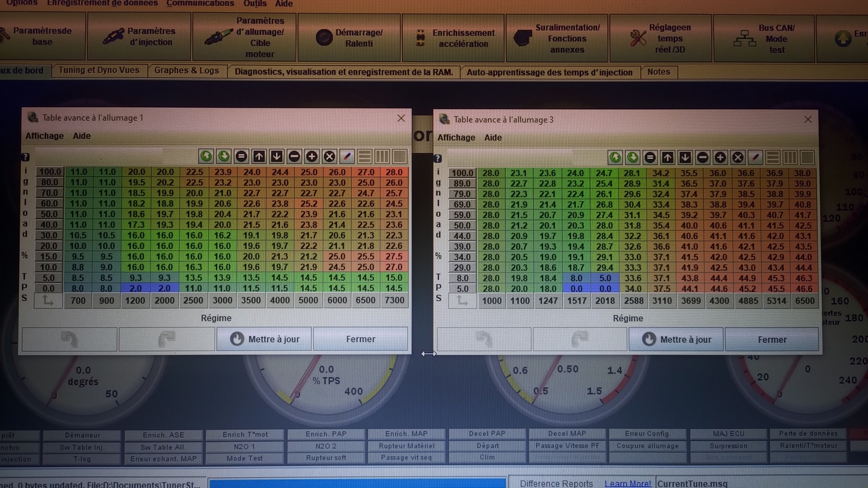Click the multiply (X) icon in table 3 toolbar
Screen dimensions: 868x488
point(738,158)
